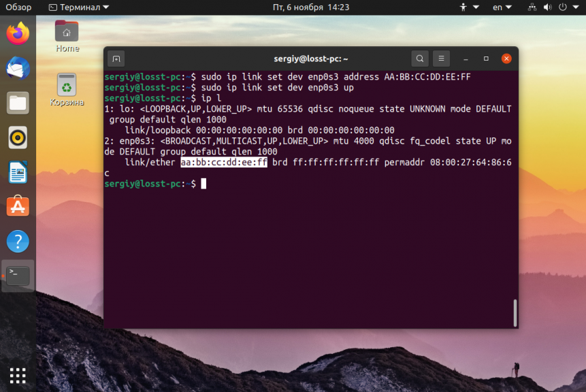The height and width of the screenshot is (392, 586).
Task: Click the power icon in top bar
Action: point(562,7)
